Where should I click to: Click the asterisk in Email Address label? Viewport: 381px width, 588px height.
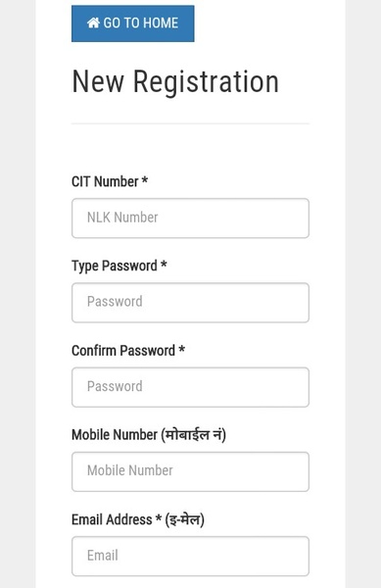[159, 518]
